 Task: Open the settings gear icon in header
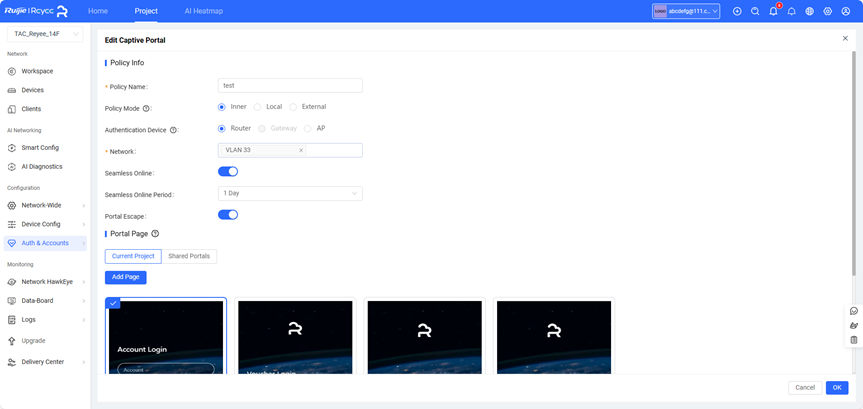tap(827, 11)
